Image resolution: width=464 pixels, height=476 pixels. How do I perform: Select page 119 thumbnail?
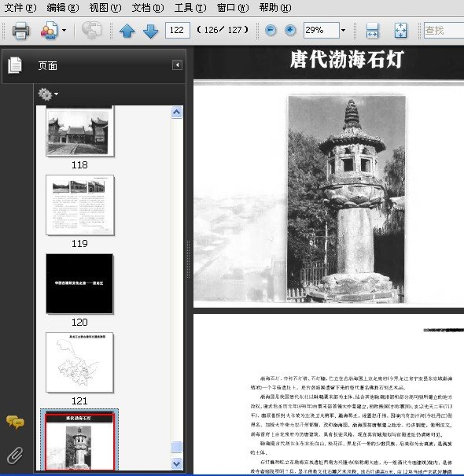click(79, 205)
